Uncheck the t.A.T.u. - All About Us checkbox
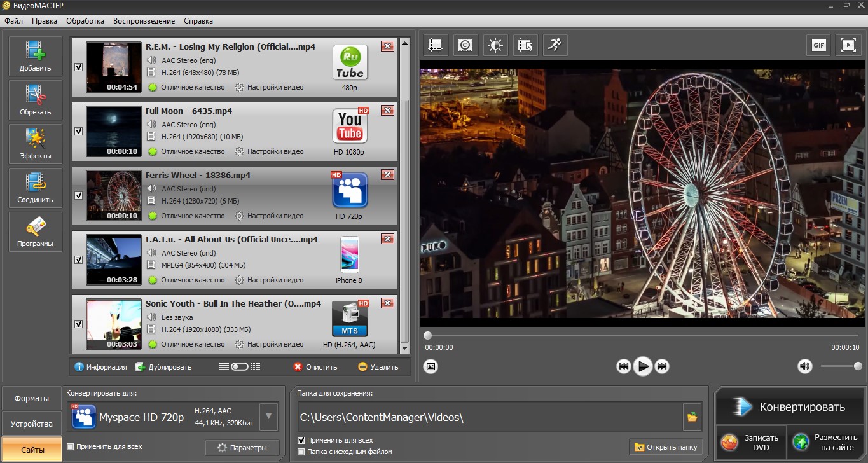Viewport: 868px width, 463px height. (x=78, y=259)
